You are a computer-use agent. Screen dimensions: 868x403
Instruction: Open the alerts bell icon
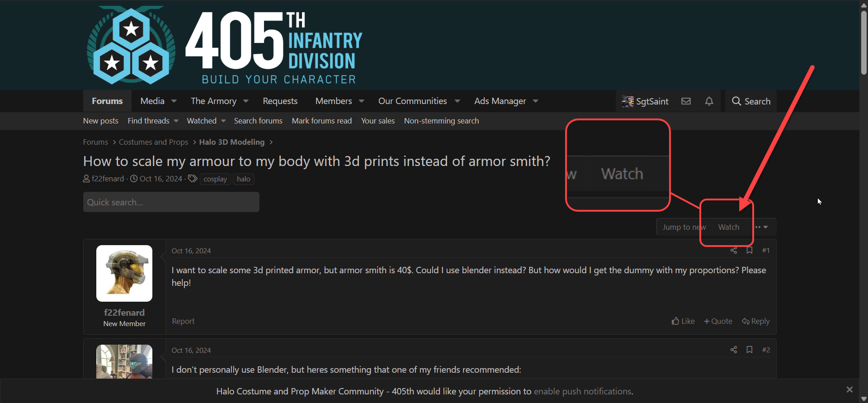[709, 101]
